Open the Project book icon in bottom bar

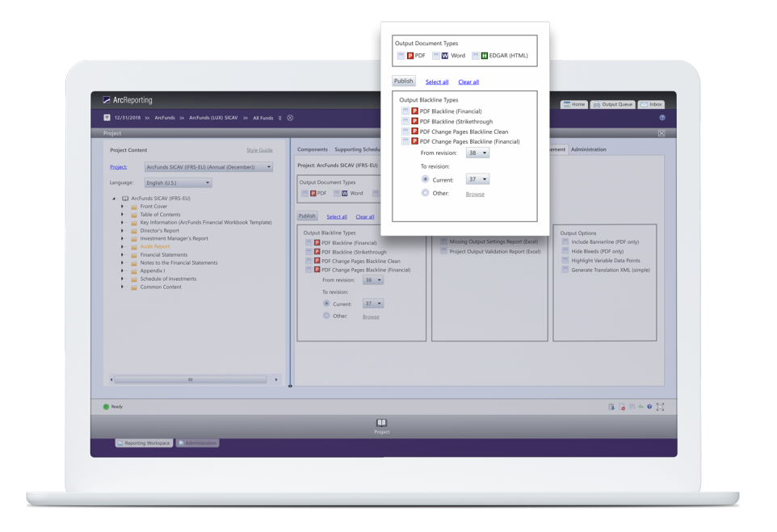(x=381, y=423)
